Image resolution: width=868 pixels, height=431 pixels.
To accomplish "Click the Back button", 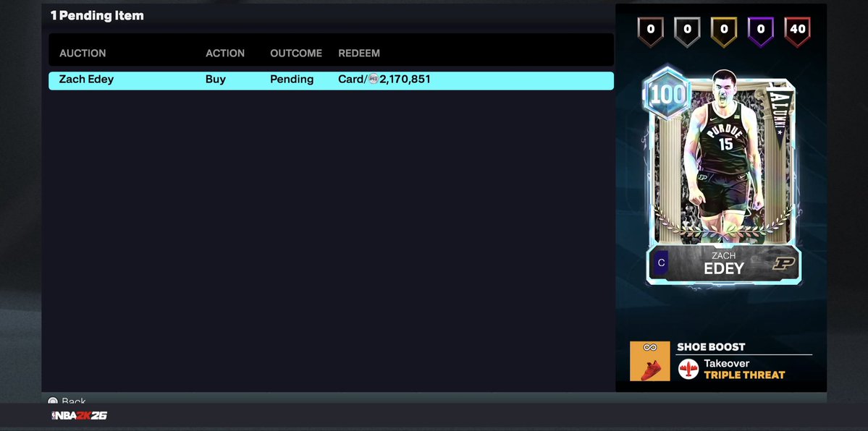I will 67,400.
